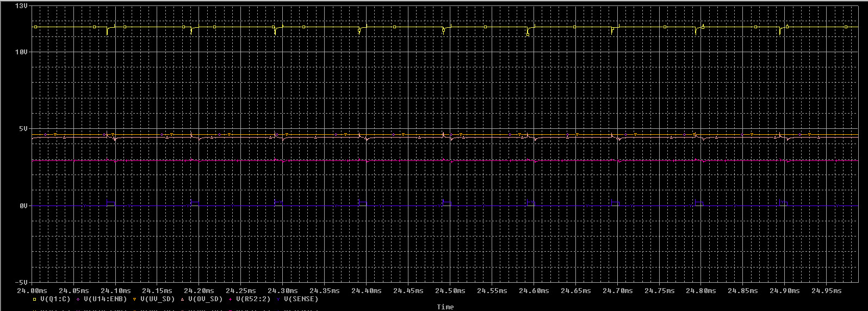Image resolution: width=868 pixels, height=311 pixels.
Task: Click the blue Y marker for V(SENSE)
Action: pos(278,299)
